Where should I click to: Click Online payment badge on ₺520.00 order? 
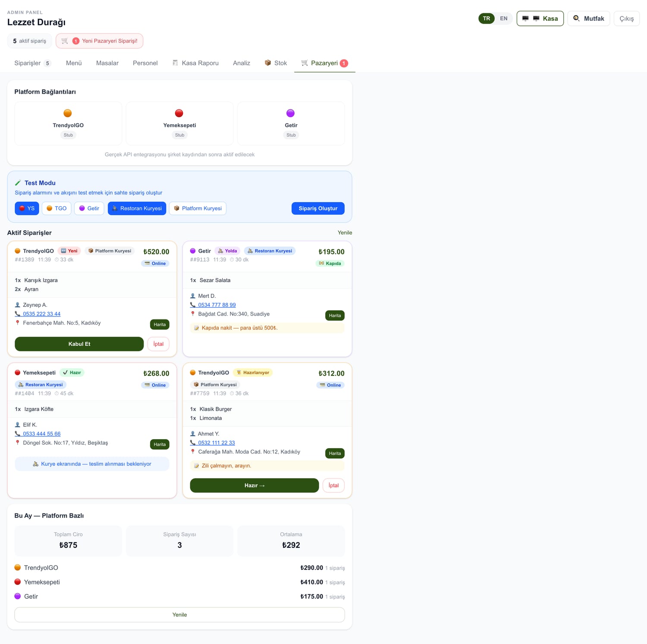tap(155, 263)
